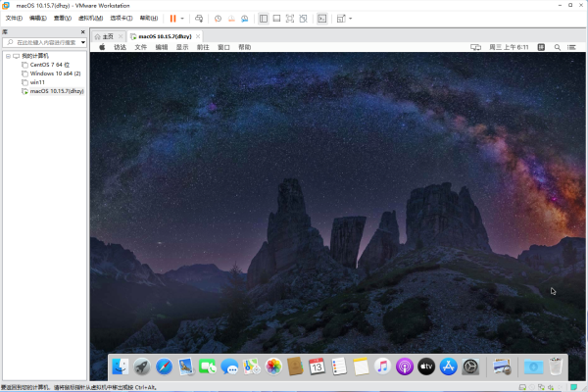
Task: Click the Apple logo menu
Action: (101, 47)
